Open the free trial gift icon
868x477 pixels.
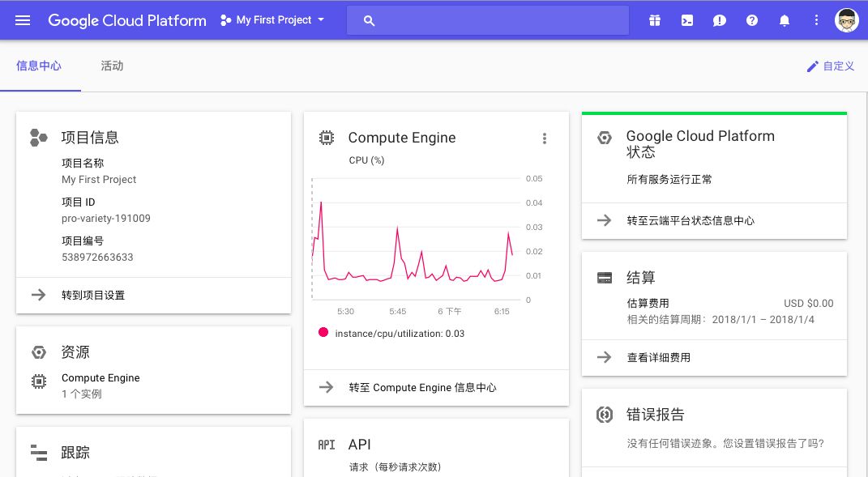point(654,20)
